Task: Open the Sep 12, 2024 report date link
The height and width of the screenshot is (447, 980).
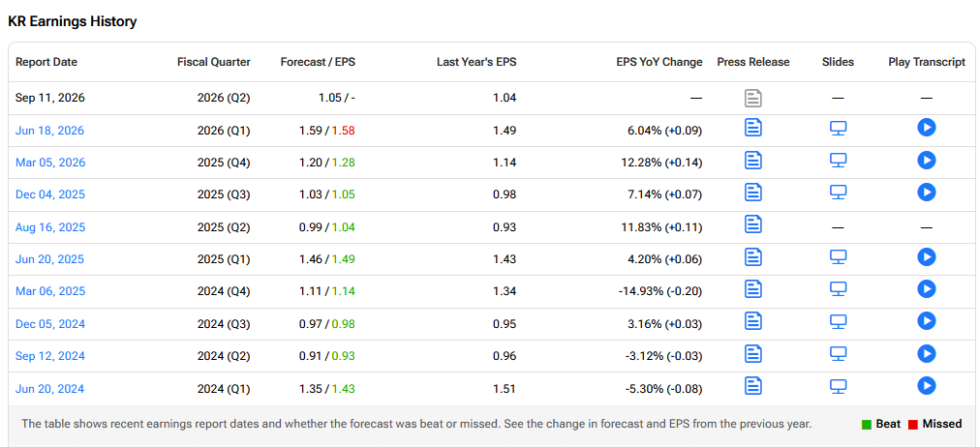Action: tap(49, 356)
